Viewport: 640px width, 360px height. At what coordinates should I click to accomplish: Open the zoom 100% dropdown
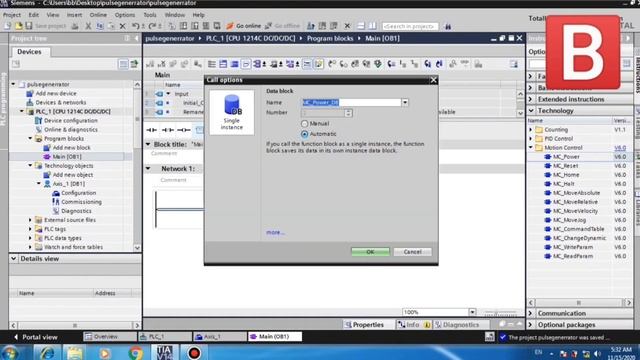472,312
